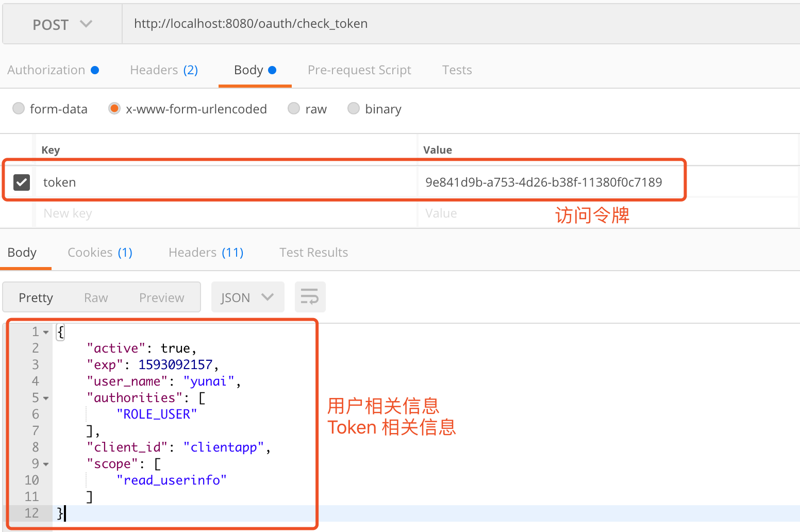This screenshot has width=800, height=532.
Task: View the response Cookies (1) tab
Action: click(100, 253)
